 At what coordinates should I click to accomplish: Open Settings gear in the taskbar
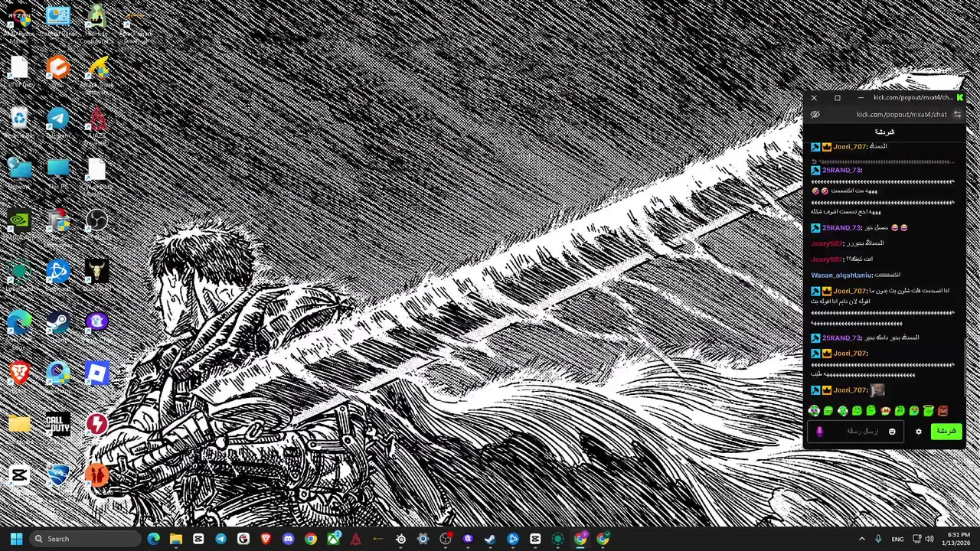click(423, 539)
